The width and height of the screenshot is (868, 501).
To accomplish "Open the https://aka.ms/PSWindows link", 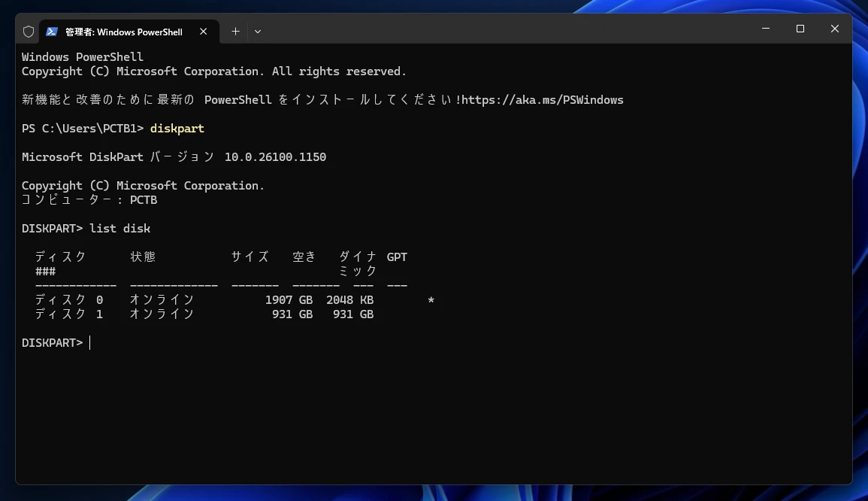I will pyautogui.click(x=542, y=100).
